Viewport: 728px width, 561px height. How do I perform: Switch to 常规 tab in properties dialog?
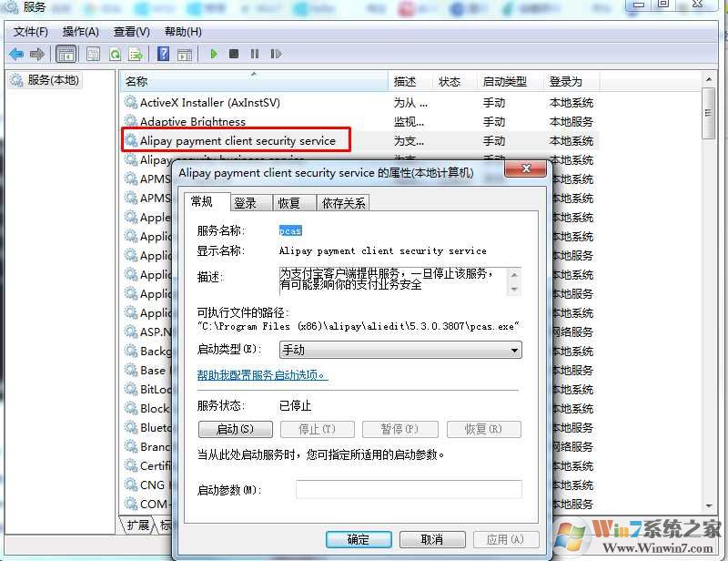point(207,201)
